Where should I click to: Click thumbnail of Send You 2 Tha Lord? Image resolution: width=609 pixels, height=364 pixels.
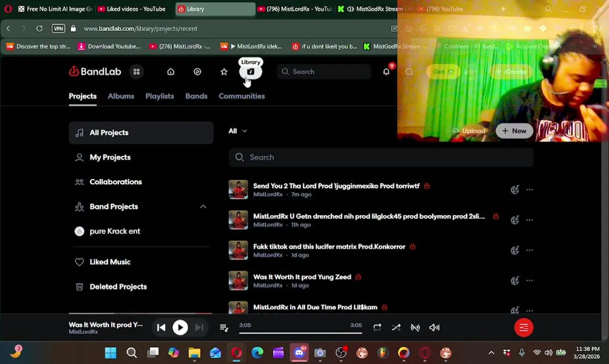(238, 190)
